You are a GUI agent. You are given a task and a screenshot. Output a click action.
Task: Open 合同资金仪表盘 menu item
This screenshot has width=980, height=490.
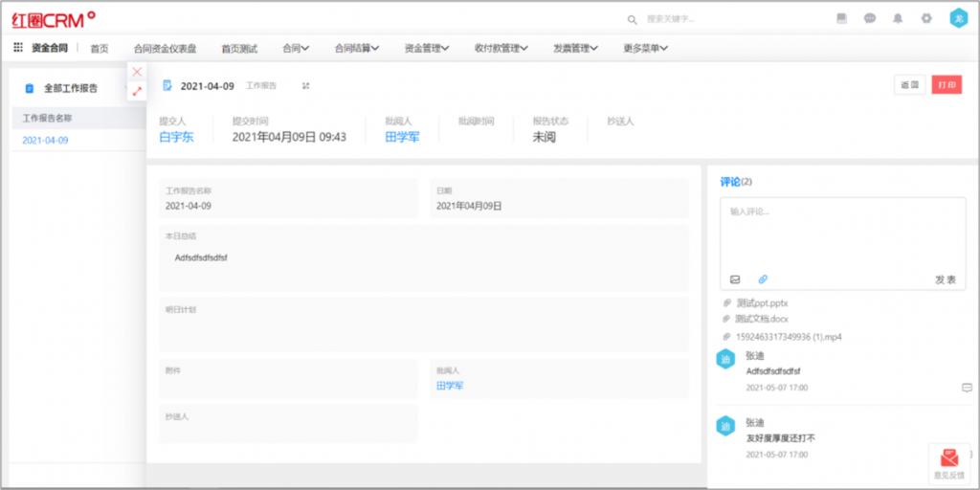click(x=165, y=48)
